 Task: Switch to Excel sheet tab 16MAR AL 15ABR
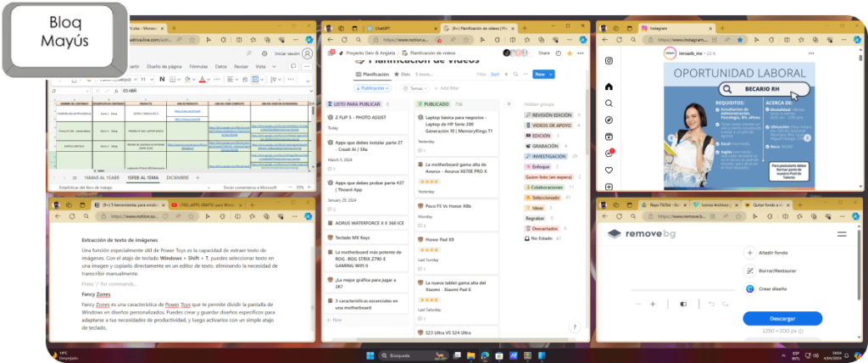tap(102, 178)
